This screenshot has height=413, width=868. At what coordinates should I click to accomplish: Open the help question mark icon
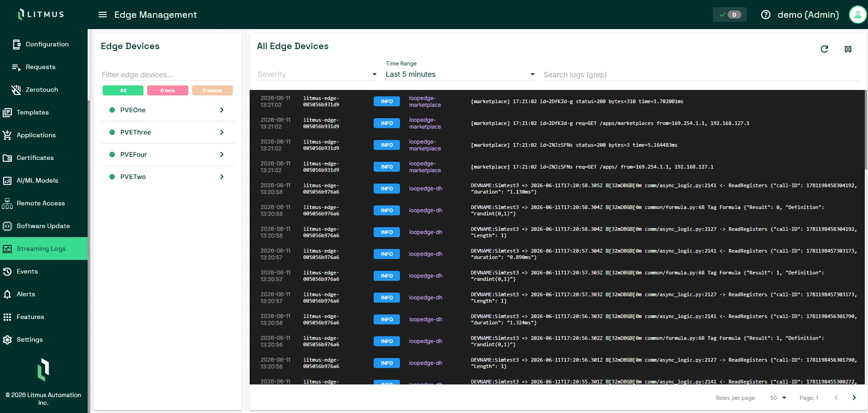pyautogui.click(x=765, y=15)
